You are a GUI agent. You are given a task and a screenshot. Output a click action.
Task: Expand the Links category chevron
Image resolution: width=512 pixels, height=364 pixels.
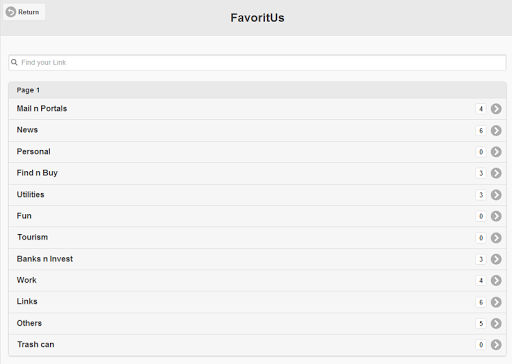pyautogui.click(x=496, y=302)
